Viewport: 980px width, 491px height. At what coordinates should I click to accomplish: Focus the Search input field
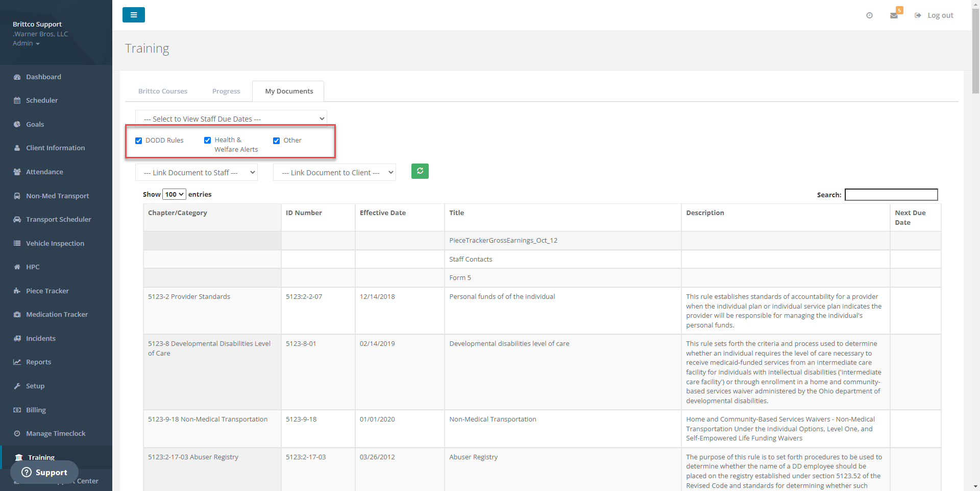click(x=891, y=195)
